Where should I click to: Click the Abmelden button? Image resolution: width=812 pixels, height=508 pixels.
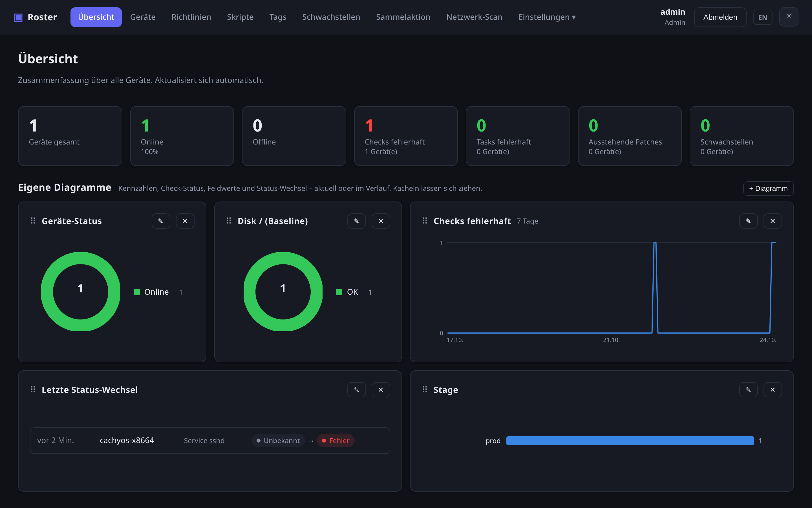720,17
